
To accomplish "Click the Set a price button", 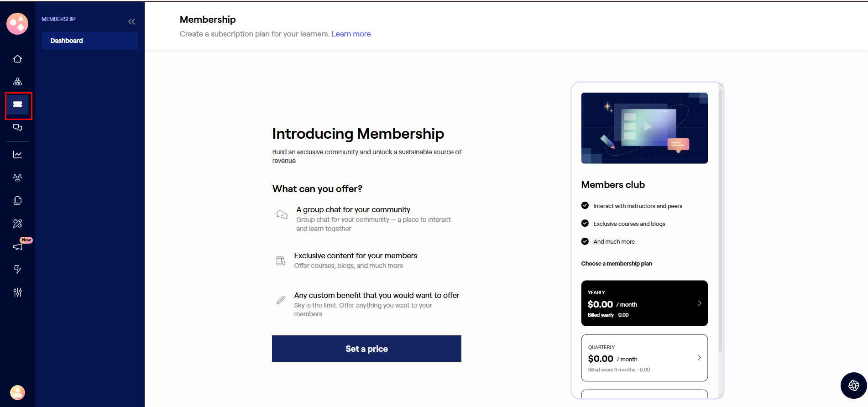I will point(366,349).
